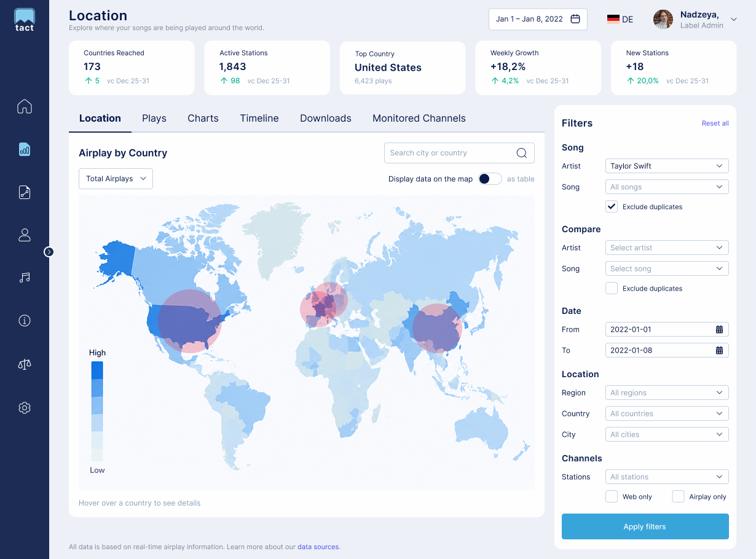Switch to the Downloads tab

(326, 118)
